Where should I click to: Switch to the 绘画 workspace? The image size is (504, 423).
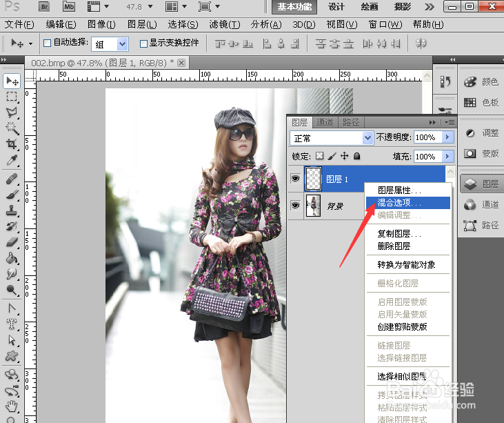coord(369,7)
